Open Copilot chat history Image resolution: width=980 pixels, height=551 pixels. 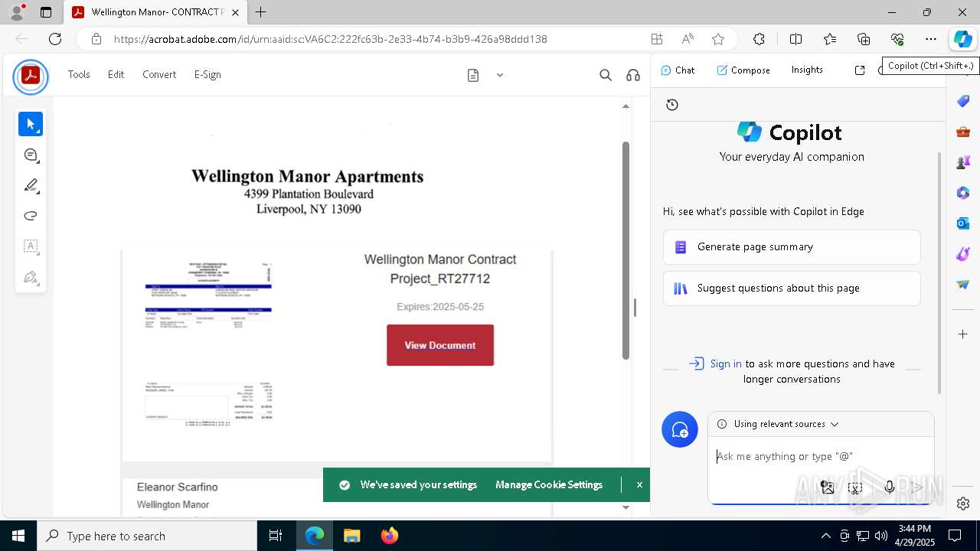pos(672,105)
